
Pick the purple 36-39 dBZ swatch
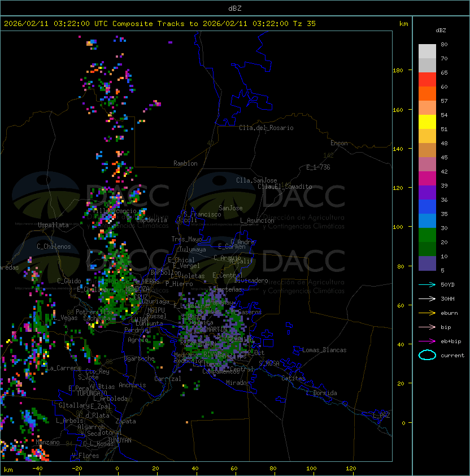427,193
